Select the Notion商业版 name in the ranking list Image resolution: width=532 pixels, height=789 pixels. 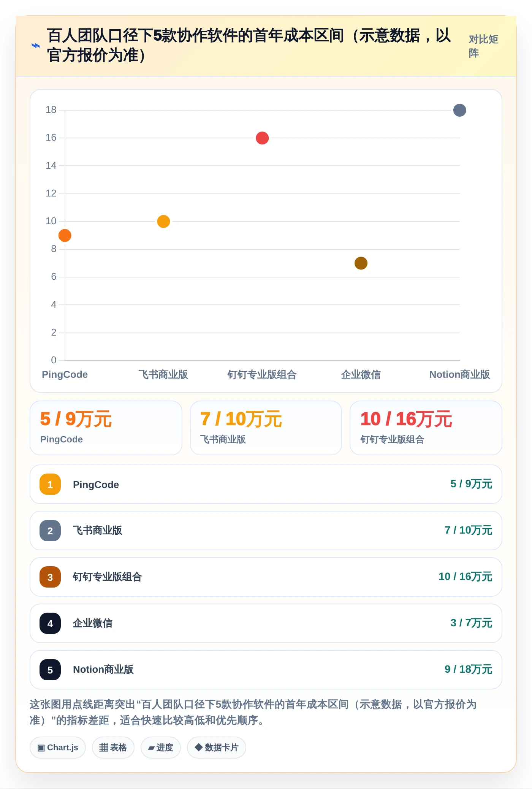103,670
